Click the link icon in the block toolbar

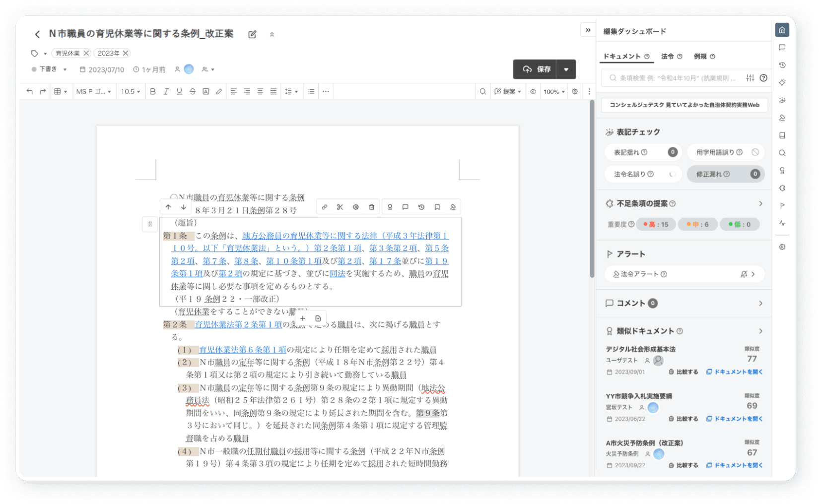coord(324,207)
